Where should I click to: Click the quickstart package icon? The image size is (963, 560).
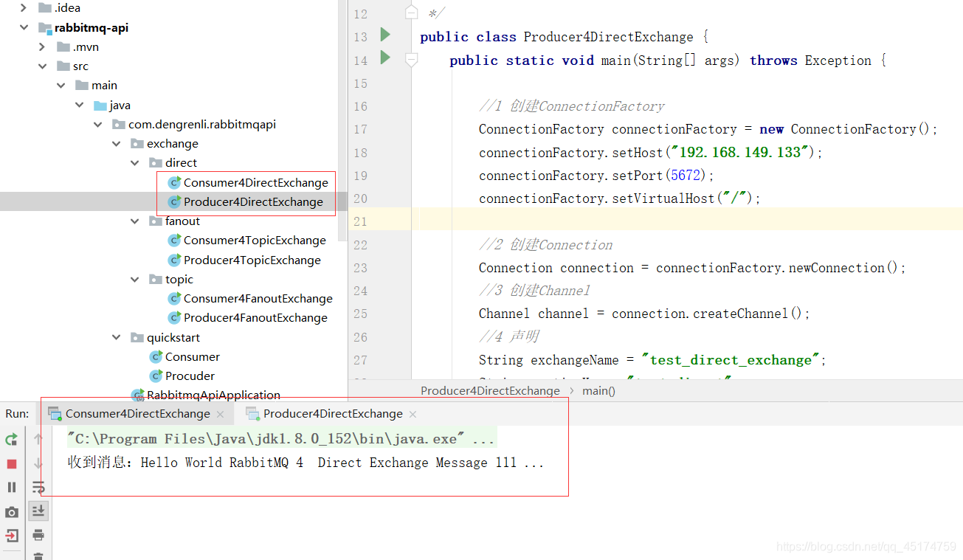(x=137, y=337)
